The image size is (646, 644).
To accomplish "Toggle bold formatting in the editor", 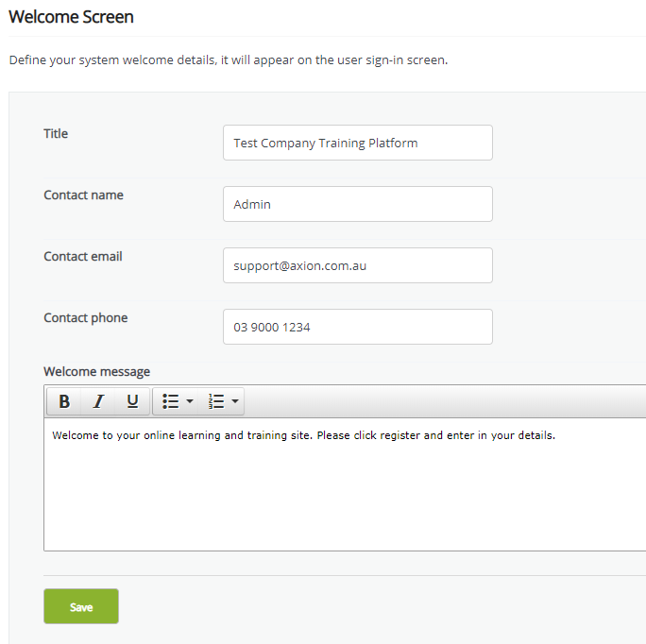I will pyautogui.click(x=64, y=401).
